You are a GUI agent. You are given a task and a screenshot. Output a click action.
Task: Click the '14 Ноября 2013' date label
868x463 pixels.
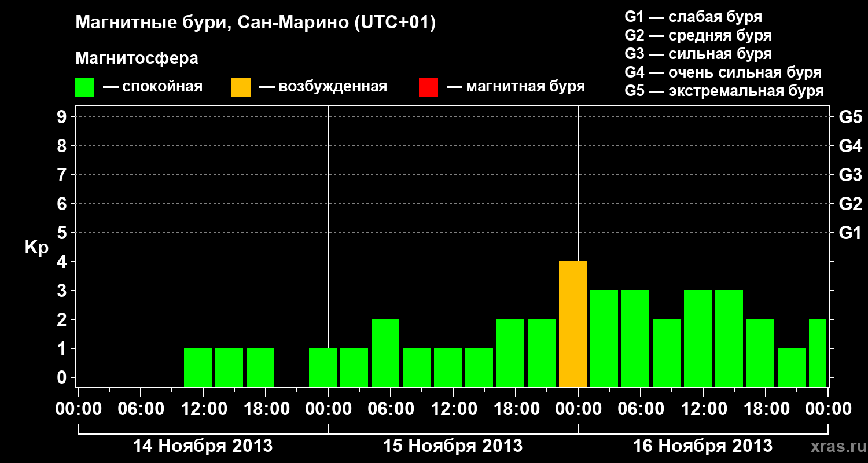[x=203, y=446]
